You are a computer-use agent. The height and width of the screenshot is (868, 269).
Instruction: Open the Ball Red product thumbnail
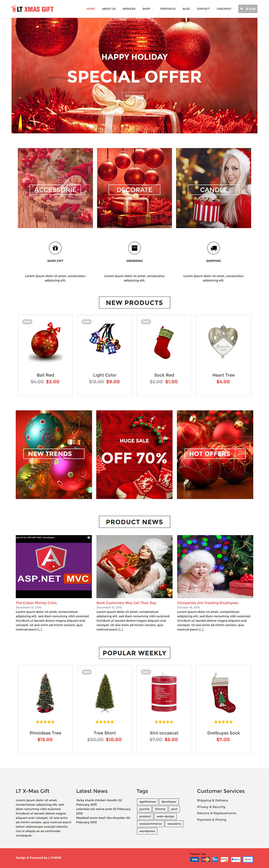pyautogui.click(x=45, y=342)
